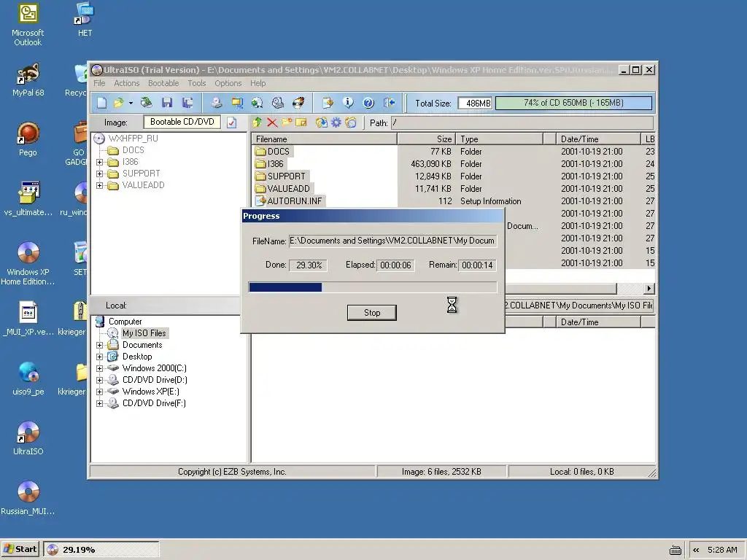Click the Computer node in Local tree
This screenshot has height=560, width=747.
(125, 322)
